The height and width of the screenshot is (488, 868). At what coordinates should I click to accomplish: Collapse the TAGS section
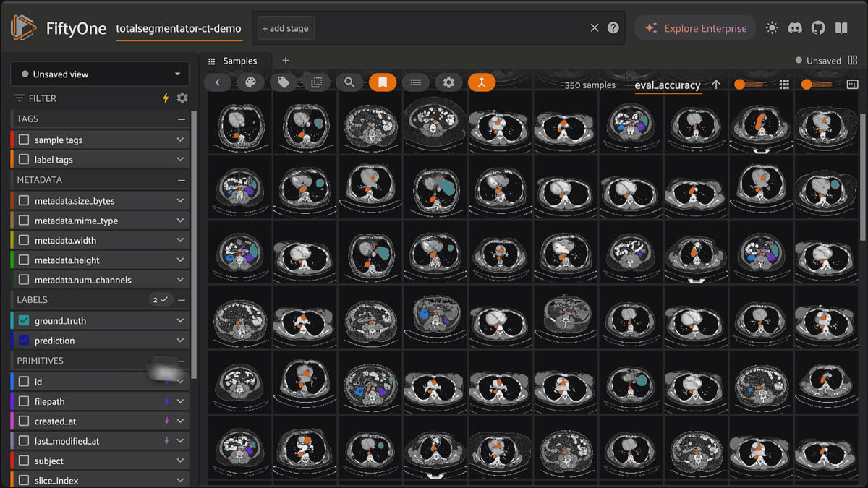tap(182, 119)
